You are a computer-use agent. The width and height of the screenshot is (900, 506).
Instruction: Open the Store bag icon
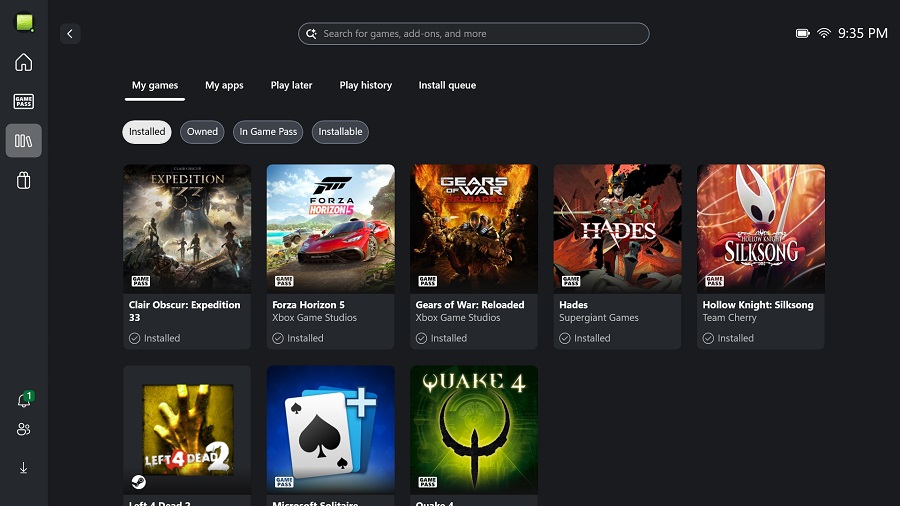click(x=23, y=180)
